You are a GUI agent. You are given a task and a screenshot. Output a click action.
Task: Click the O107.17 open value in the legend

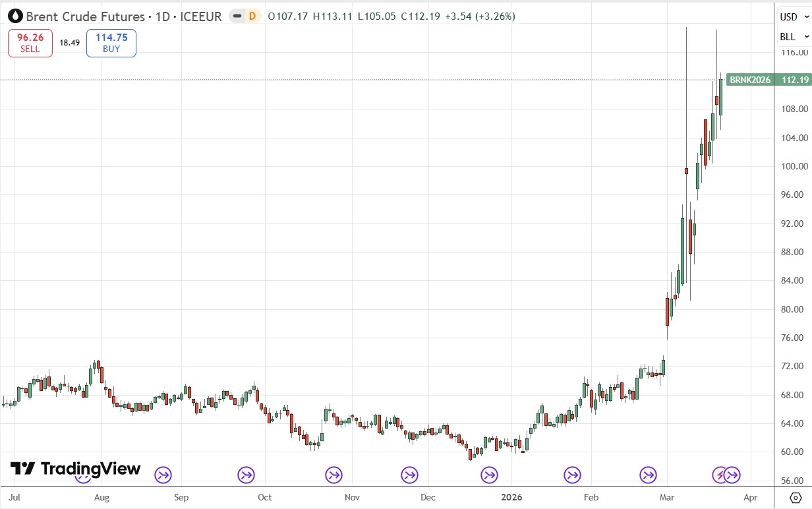click(x=285, y=16)
